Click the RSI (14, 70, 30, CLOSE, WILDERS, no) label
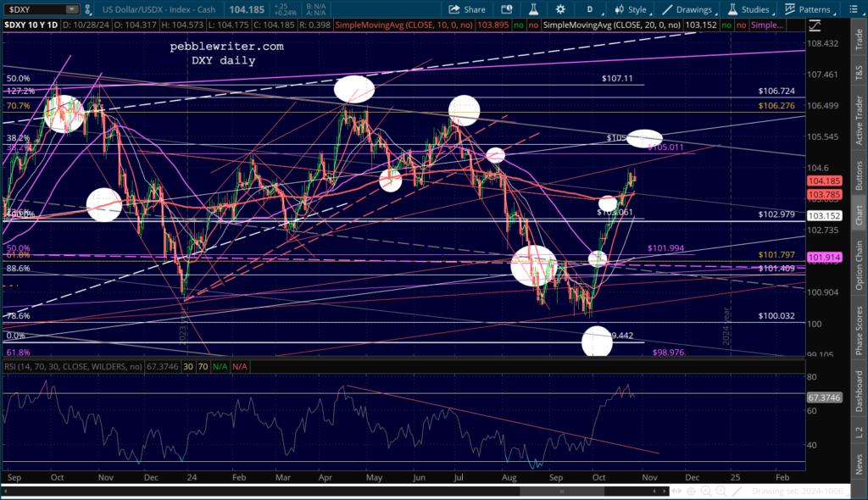Viewport: 868px width, 500px height. (x=73, y=367)
